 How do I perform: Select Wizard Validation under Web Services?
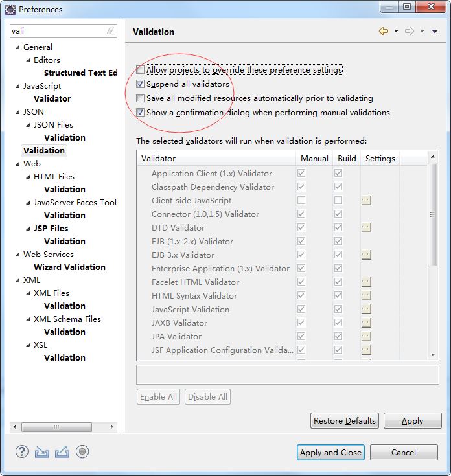point(69,267)
